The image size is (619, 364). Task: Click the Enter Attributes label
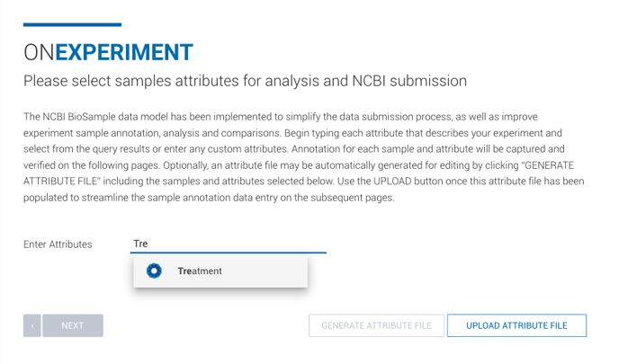tap(58, 244)
